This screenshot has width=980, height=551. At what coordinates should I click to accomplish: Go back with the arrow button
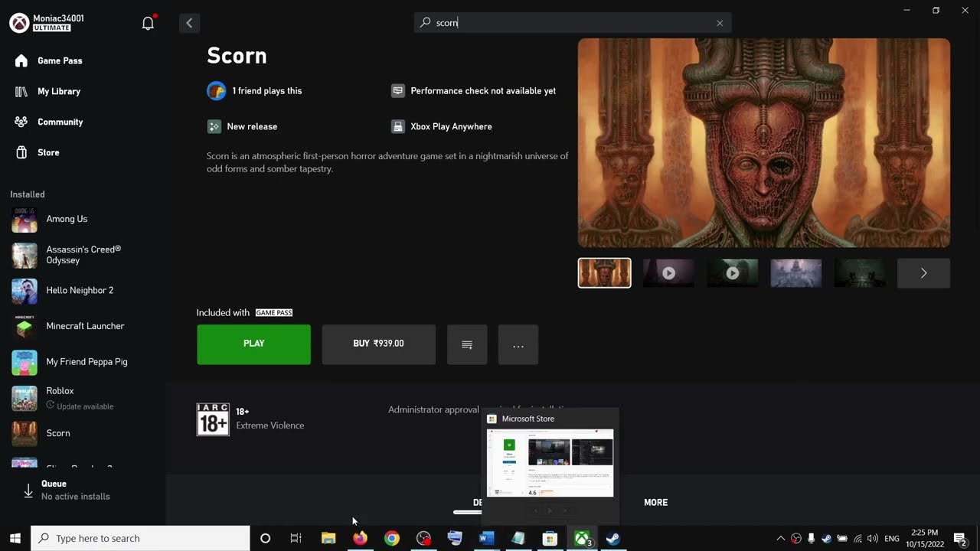(189, 23)
